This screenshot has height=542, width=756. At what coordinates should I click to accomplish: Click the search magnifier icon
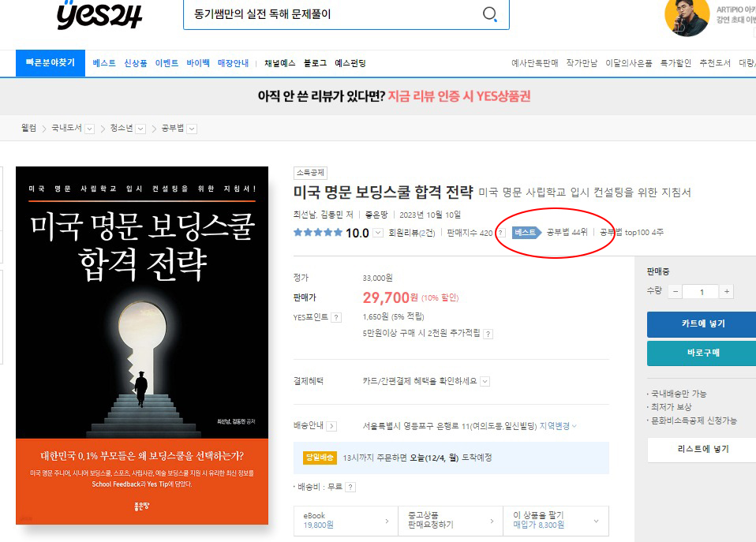(x=489, y=14)
